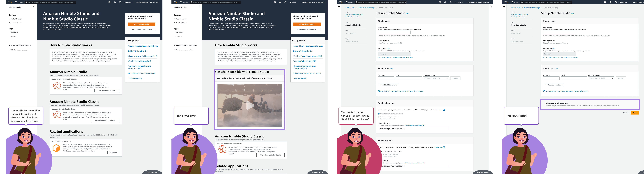The image size is (644, 174).
Task: Close Nimble Studio side panel in video mockup
Action: [x=199, y=7]
